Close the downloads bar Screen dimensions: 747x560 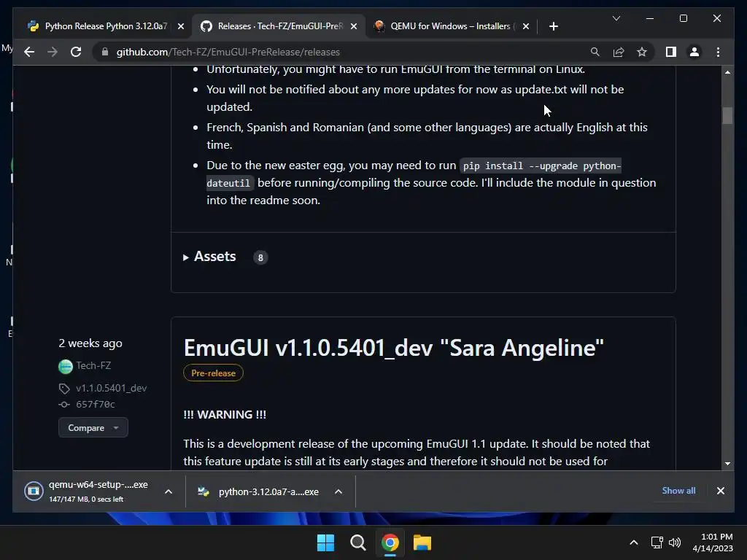click(x=720, y=491)
